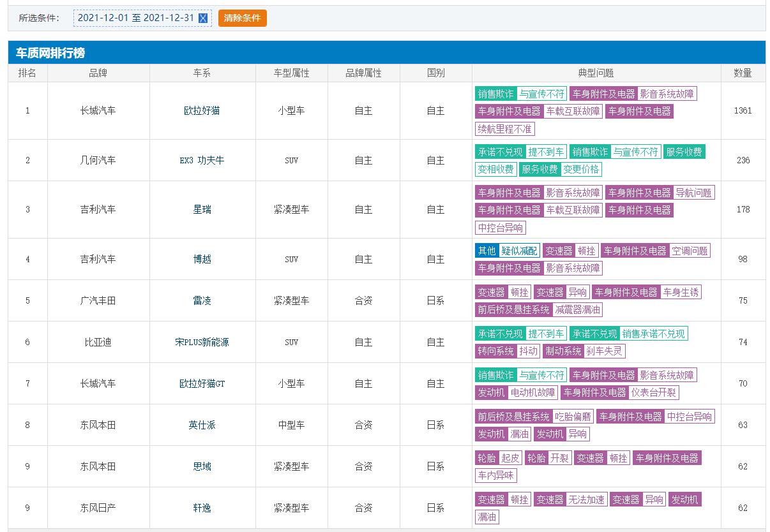Screen dimensions: 770x532
Task: Open the 星瑞 car series link
Action: coord(202,209)
